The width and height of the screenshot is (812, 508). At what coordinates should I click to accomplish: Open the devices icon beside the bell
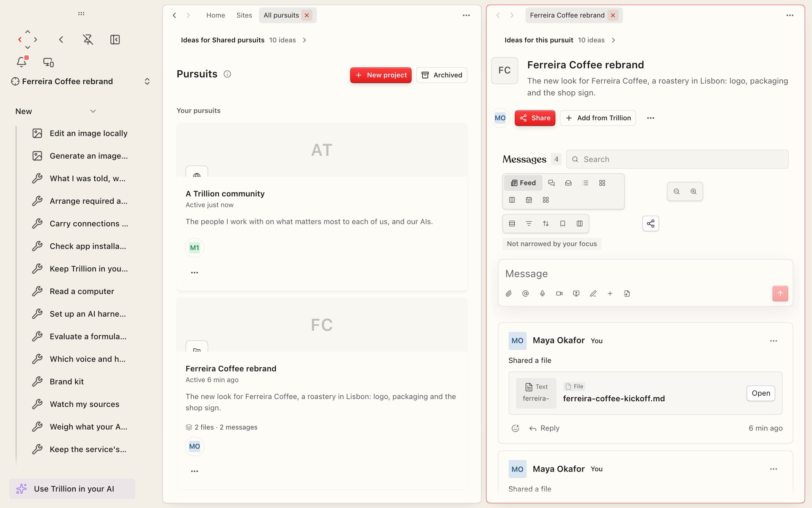pyautogui.click(x=49, y=62)
